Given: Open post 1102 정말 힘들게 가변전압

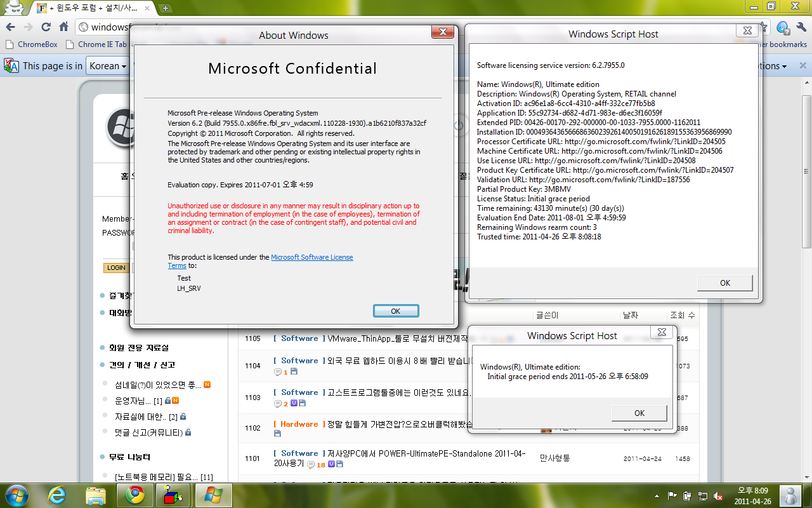Looking at the screenshot, I should point(399,424).
